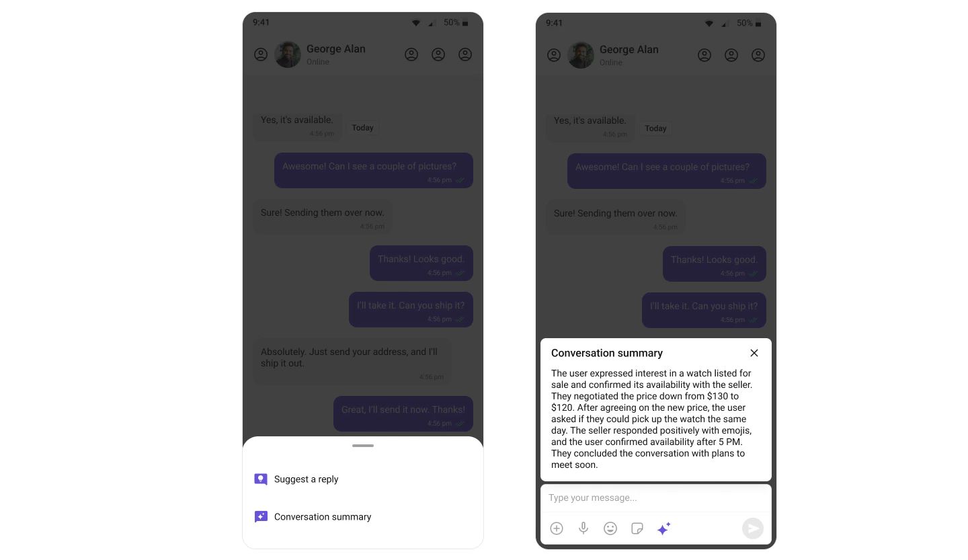Image resolution: width=968 pixels, height=560 pixels.
Task: Select the 'Absolutely. Just send your address' message
Action: click(x=352, y=362)
